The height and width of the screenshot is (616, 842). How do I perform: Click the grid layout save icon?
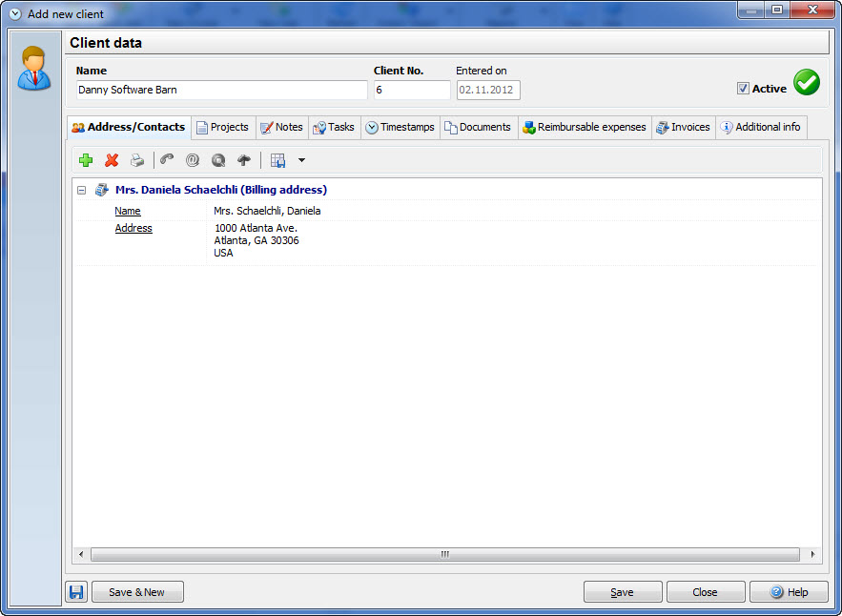[x=277, y=160]
